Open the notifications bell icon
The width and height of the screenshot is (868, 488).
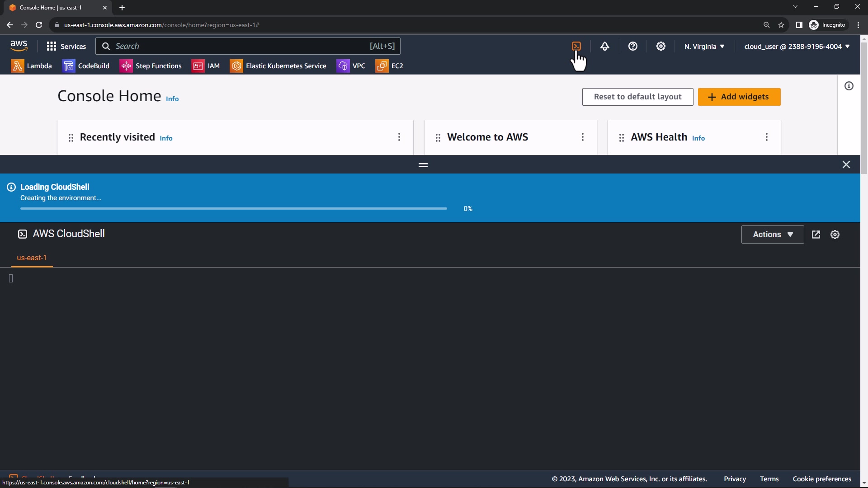click(604, 46)
